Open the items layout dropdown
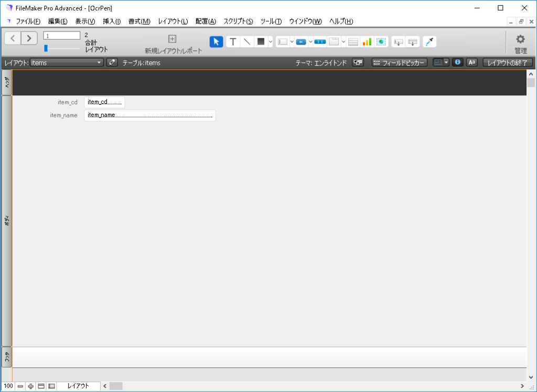 [67, 63]
